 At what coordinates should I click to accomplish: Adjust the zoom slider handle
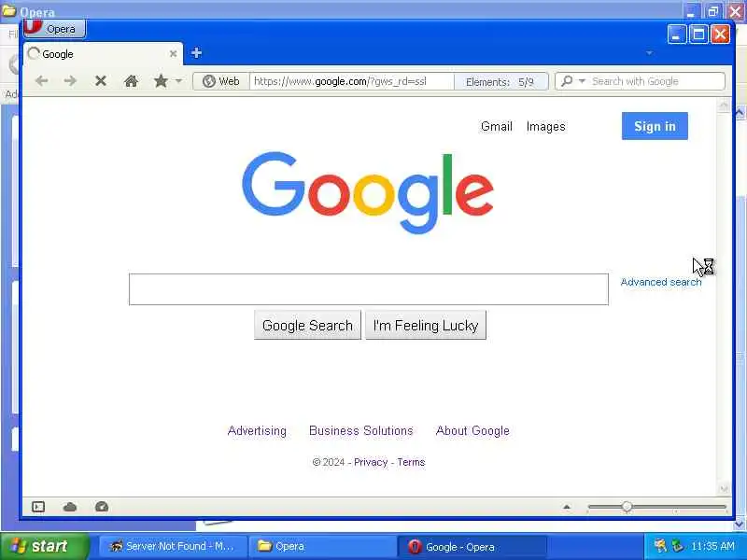click(627, 507)
